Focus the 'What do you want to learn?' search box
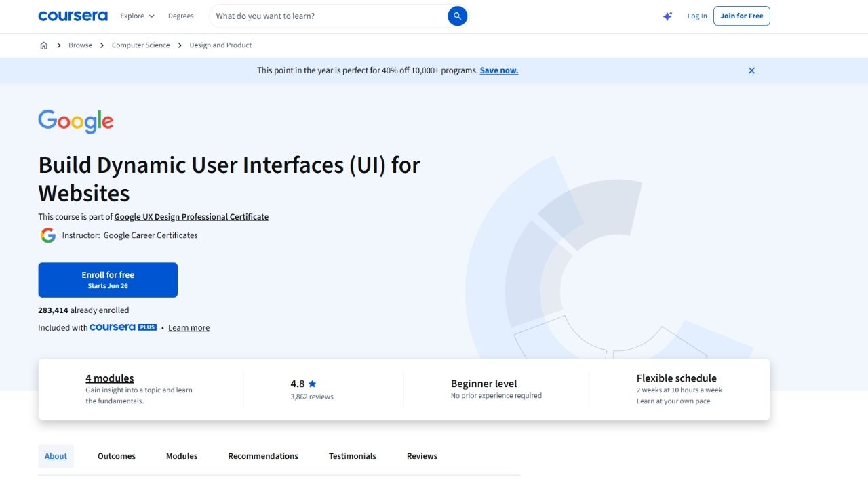 click(329, 16)
